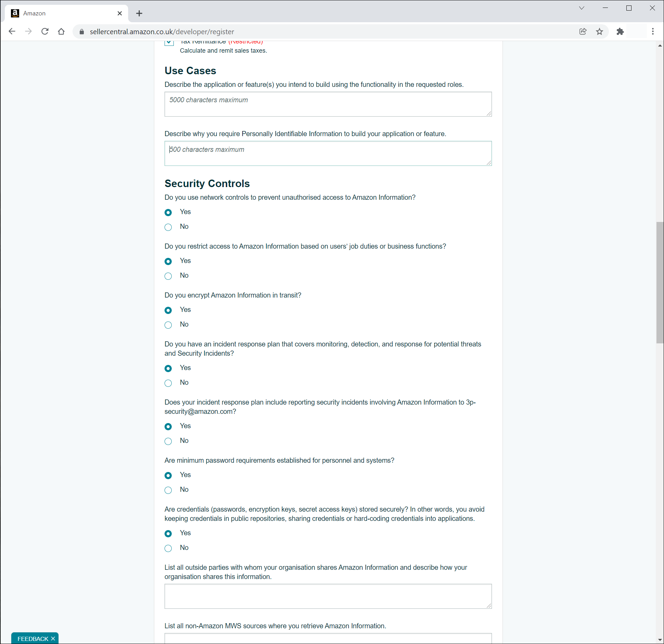The height and width of the screenshot is (644, 664).
Task: Open a new tab with the plus icon
Action: tap(139, 13)
